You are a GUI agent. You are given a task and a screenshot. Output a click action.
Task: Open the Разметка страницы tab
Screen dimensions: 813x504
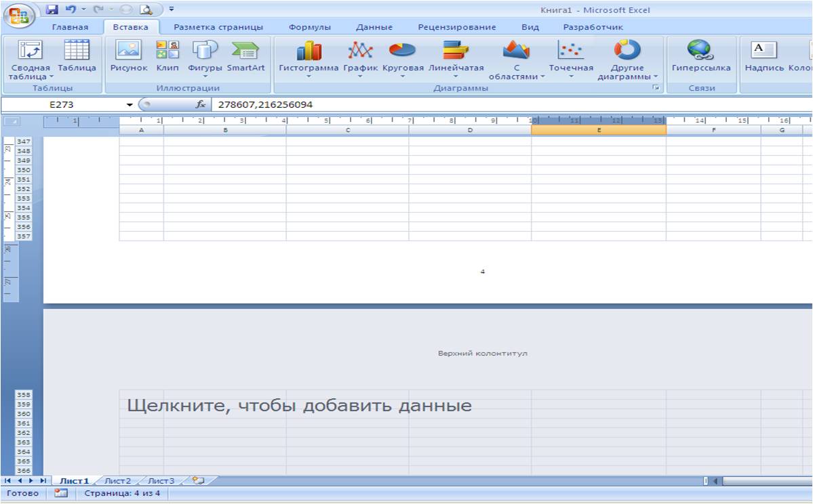tap(218, 27)
